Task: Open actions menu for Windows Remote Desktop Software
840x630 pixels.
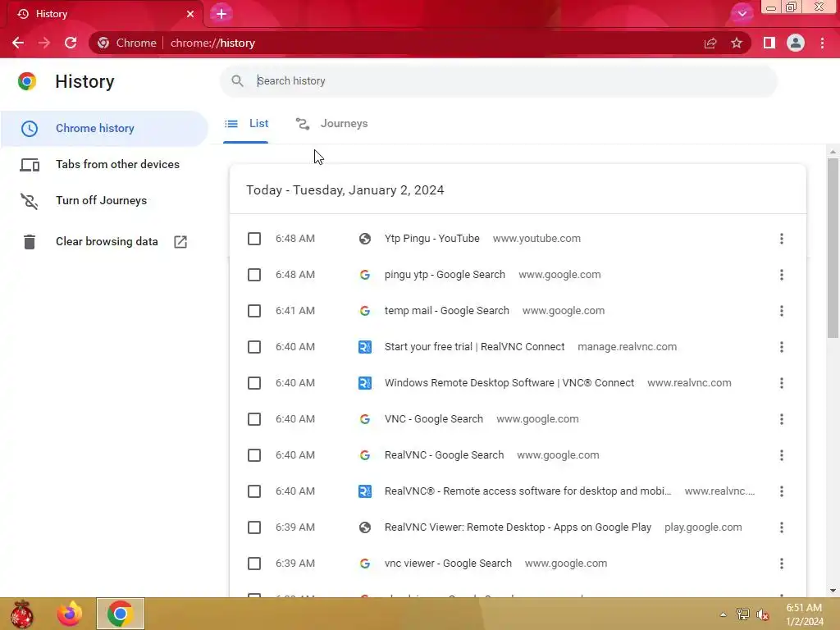Action: (782, 383)
